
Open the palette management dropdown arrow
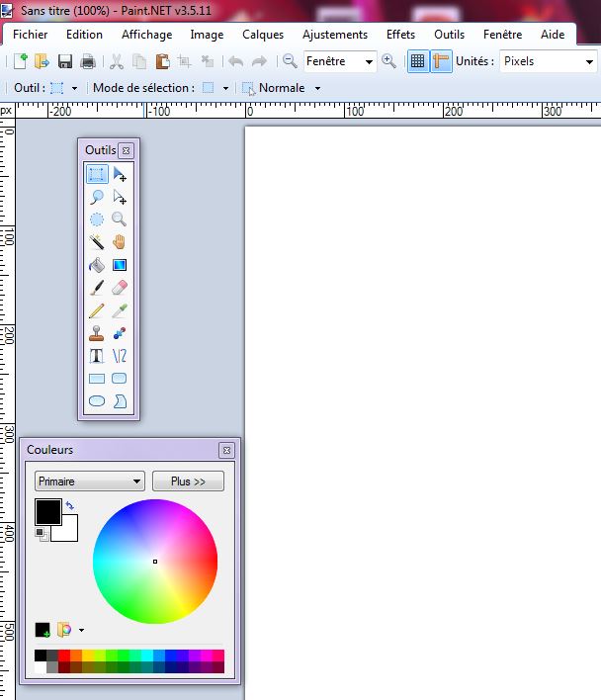tap(81, 630)
